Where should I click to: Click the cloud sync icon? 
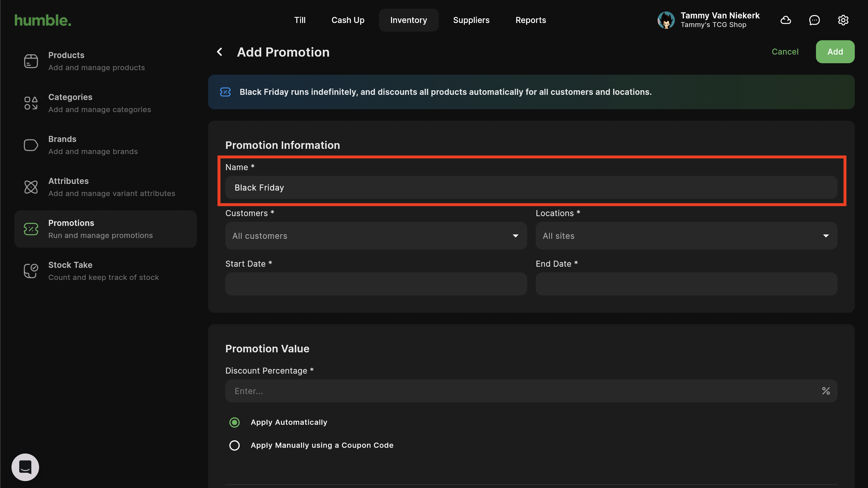[x=786, y=20]
